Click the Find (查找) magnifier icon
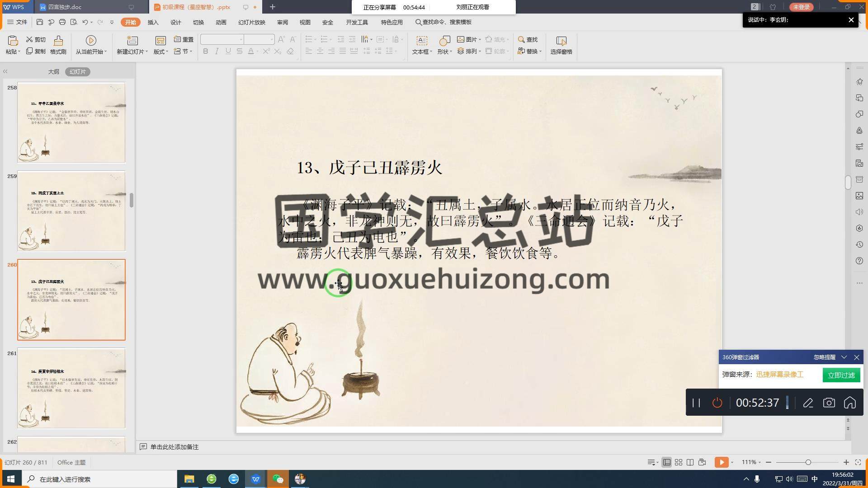Screen dimensions: 868x488 click(521, 39)
